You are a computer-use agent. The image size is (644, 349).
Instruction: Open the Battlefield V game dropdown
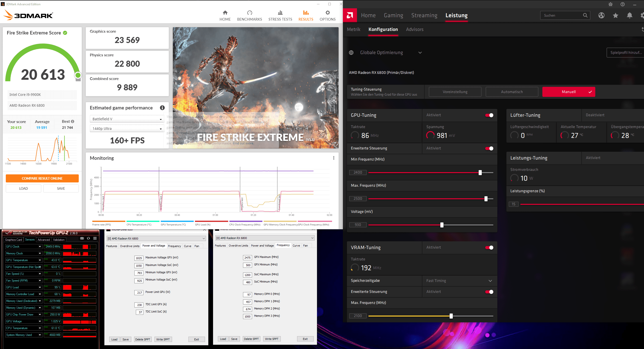(127, 119)
